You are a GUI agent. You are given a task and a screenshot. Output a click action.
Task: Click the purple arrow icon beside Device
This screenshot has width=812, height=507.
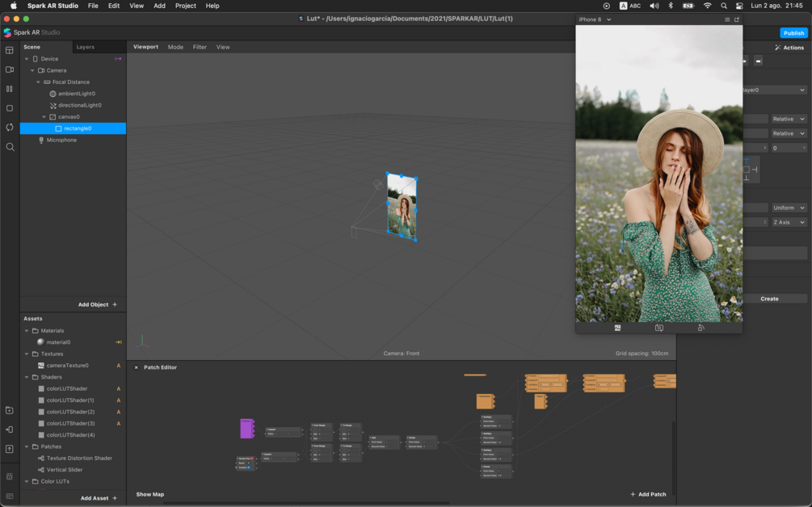(x=118, y=59)
